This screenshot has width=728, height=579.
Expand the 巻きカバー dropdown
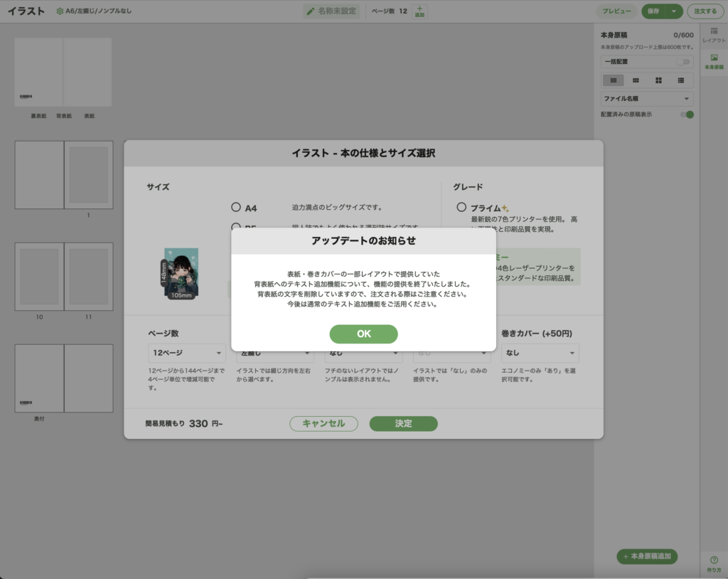pyautogui.click(x=540, y=353)
